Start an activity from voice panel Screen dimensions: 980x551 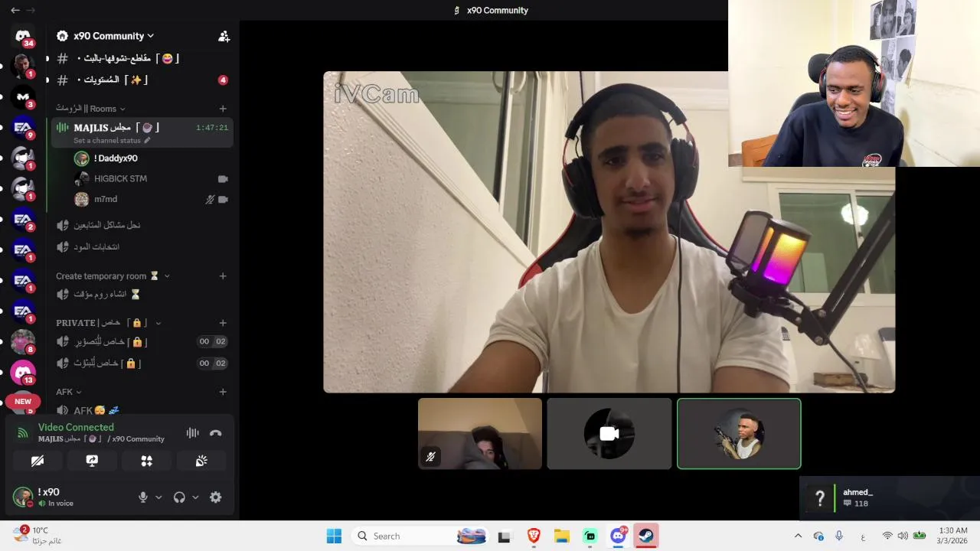click(146, 461)
